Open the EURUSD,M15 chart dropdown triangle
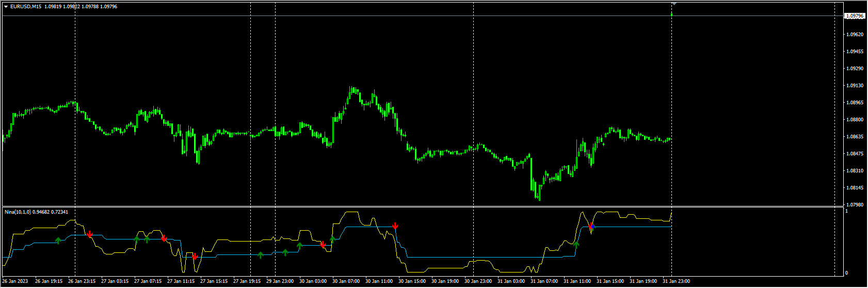The height and width of the screenshot is (288, 868). (x=6, y=7)
